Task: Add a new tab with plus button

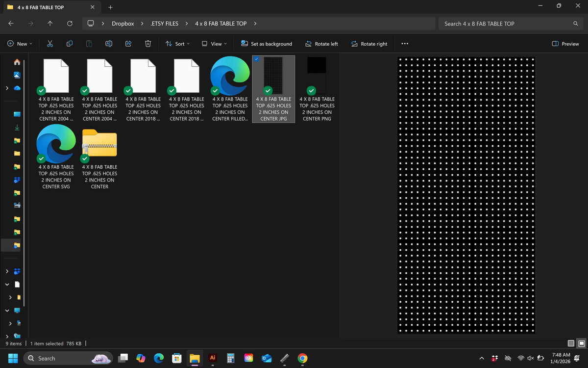Action: (x=110, y=7)
